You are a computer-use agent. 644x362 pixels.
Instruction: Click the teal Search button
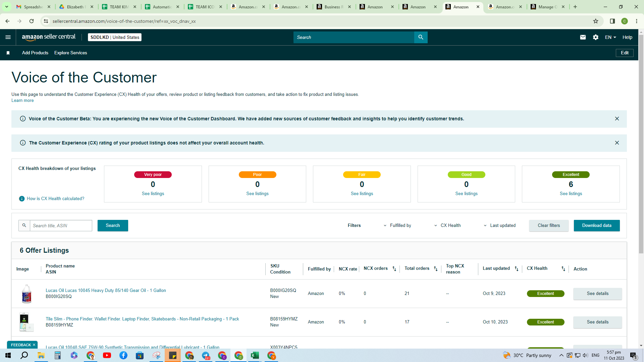113,226
